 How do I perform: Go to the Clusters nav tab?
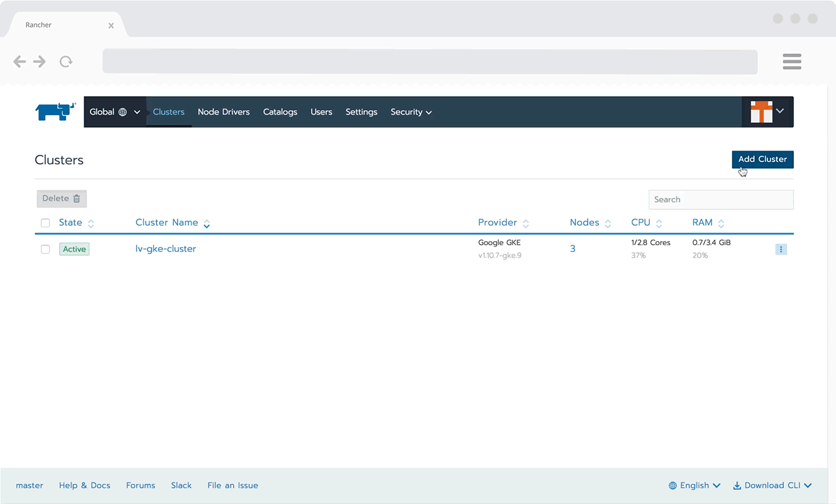pyautogui.click(x=169, y=112)
